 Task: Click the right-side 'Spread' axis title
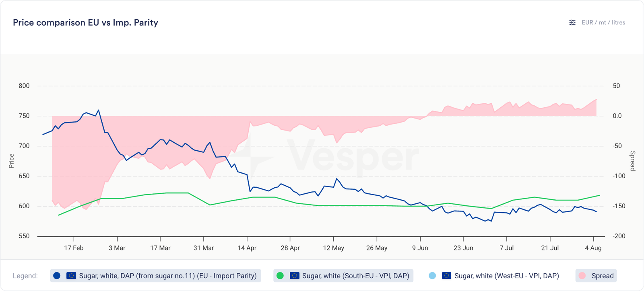click(x=632, y=161)
